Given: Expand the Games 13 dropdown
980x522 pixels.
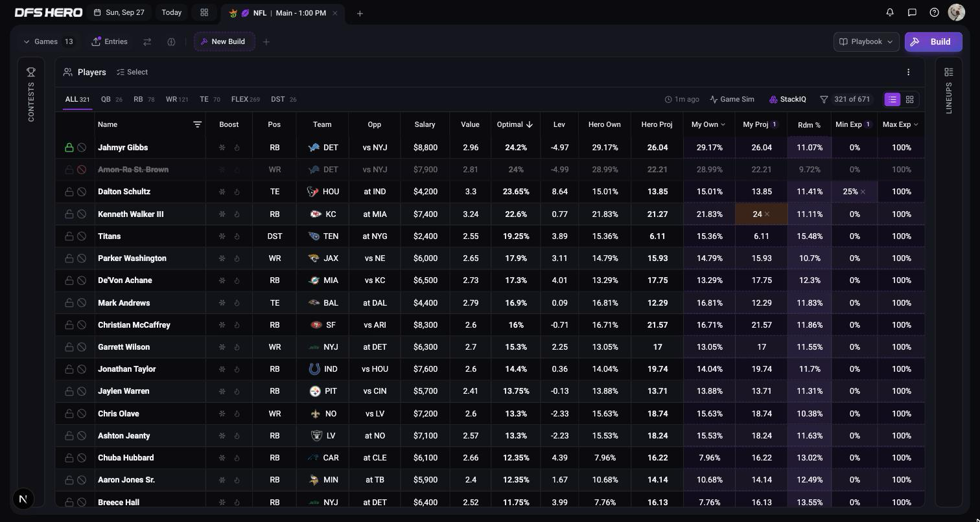Looking at the screenshot, I should pos(49,41).
